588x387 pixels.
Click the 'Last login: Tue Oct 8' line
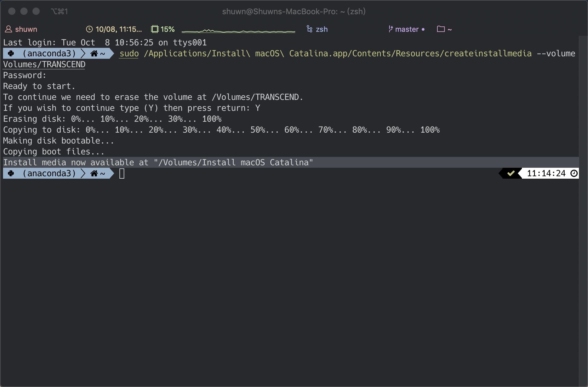[x=105, y=43]
